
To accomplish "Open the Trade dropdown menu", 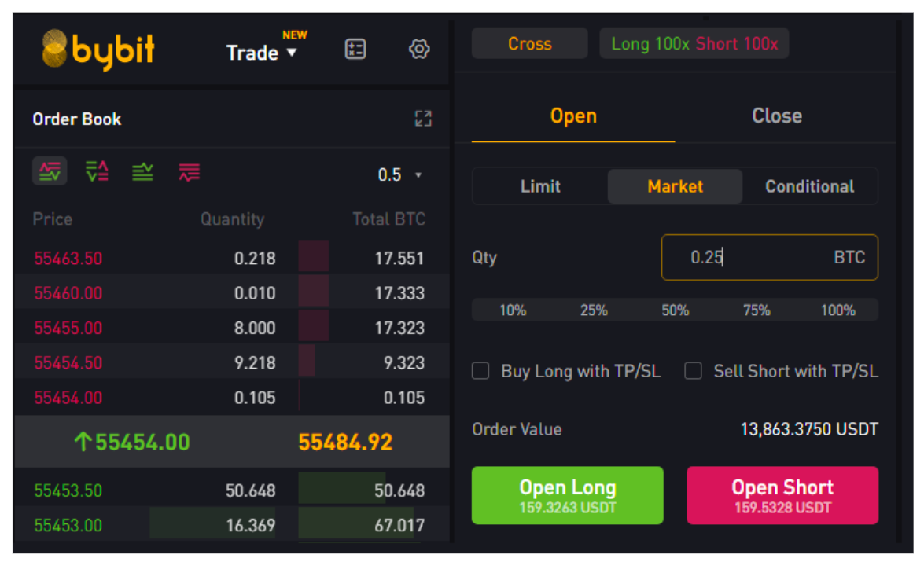I will coord(262,53).
